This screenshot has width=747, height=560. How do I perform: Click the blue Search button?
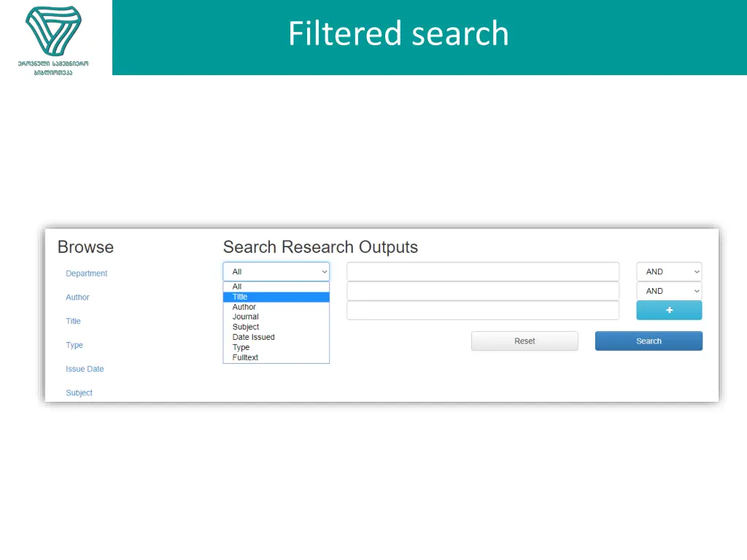click(x=649, y=341)
